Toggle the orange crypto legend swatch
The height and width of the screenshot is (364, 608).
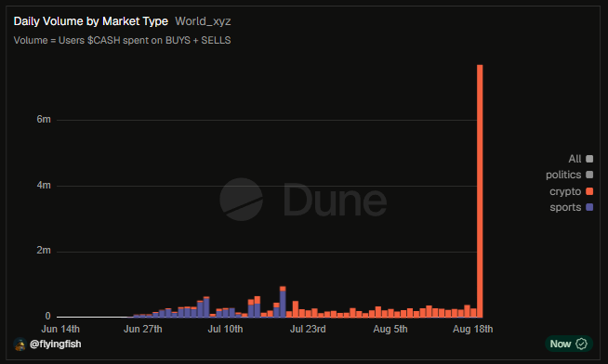589,191
